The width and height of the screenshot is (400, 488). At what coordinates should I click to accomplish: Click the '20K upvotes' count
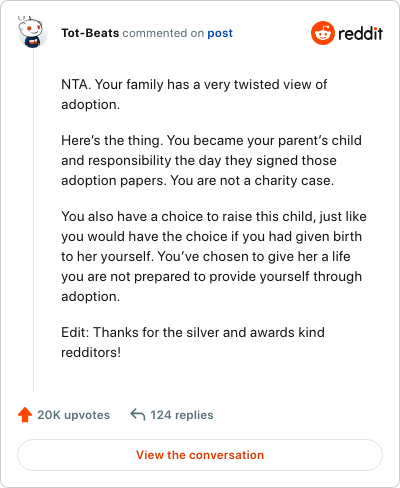point(73,415)
